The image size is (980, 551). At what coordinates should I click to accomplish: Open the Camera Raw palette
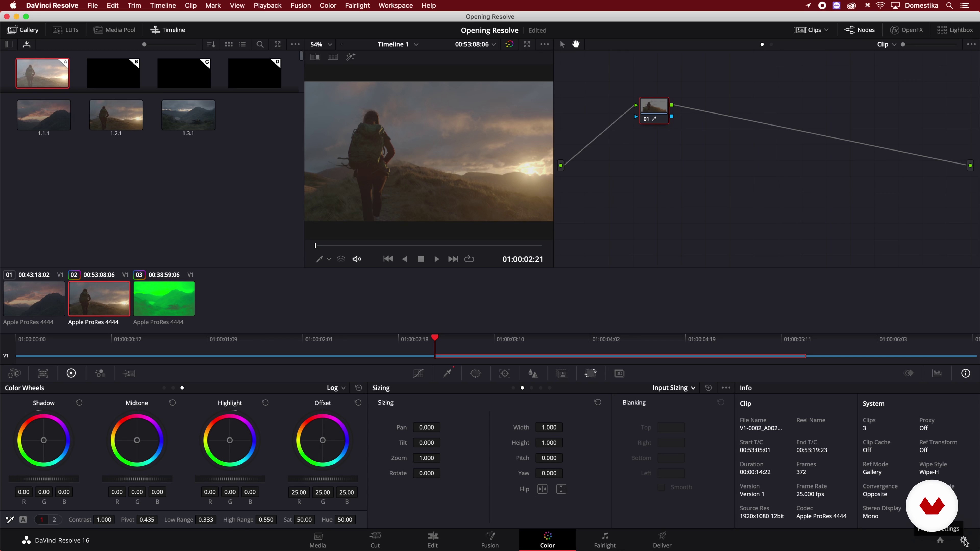(15, 373)
